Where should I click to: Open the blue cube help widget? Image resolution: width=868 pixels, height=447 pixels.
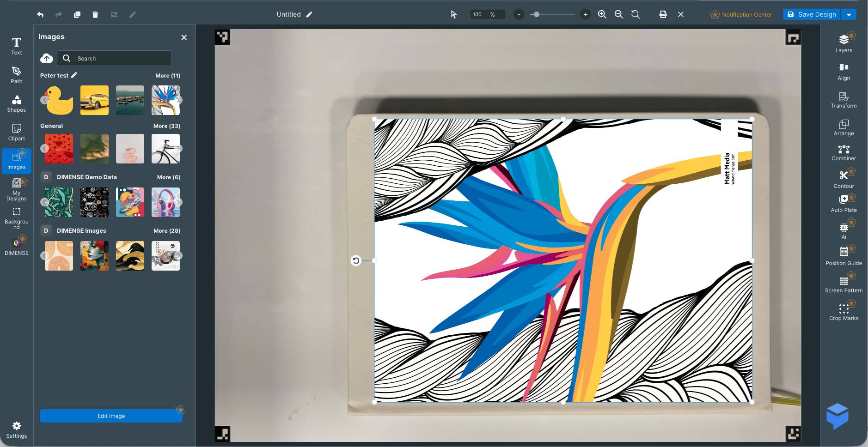837,416
